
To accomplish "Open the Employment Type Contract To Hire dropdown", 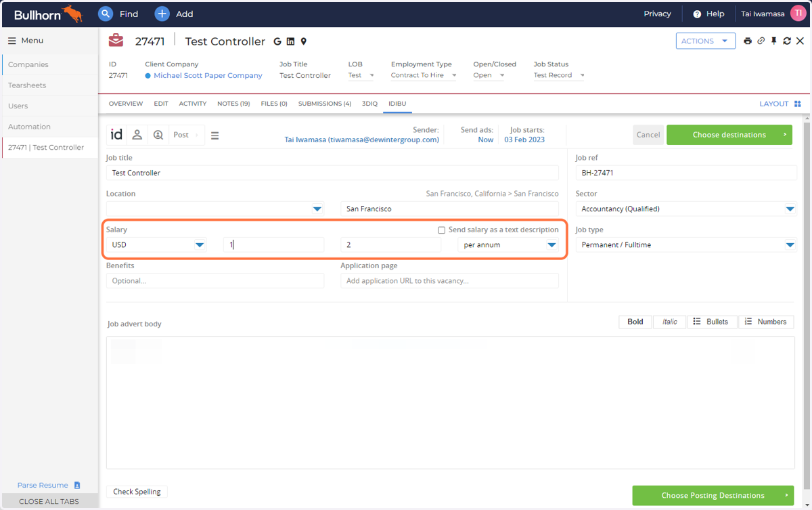I will pos(424,75).
